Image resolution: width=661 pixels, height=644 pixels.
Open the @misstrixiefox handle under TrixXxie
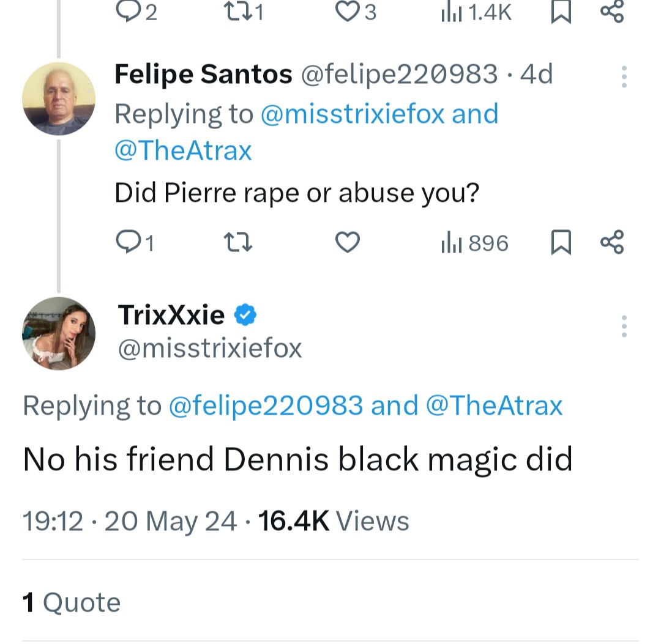tap(209, 348)
